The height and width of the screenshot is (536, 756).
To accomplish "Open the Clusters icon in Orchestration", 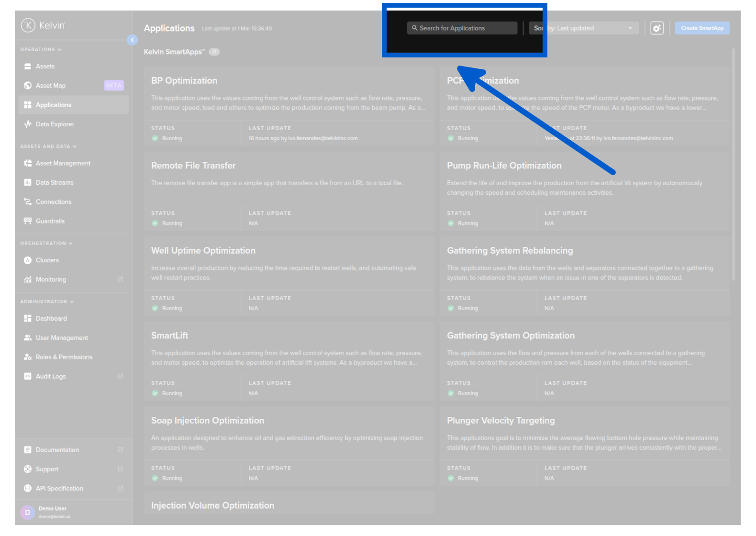I will pos(28,260).
